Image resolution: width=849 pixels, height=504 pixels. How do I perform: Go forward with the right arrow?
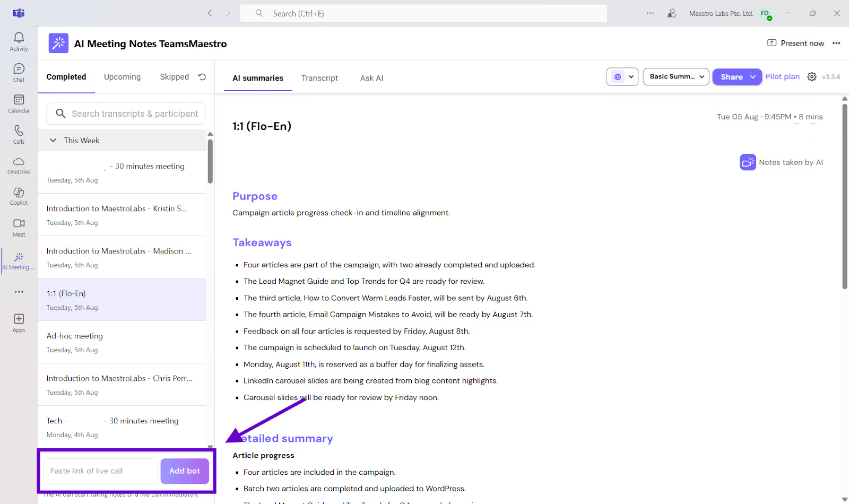pyautogui.click(x=228, y=13)
